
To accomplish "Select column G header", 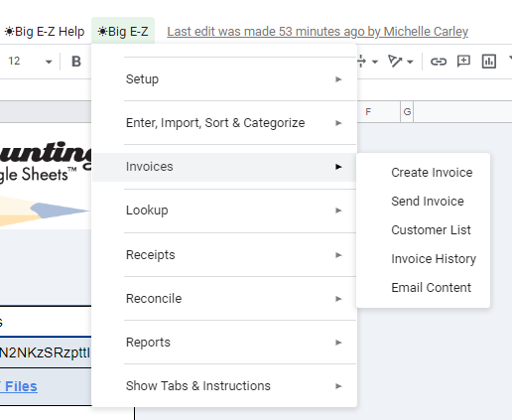I will click(407, 112).
